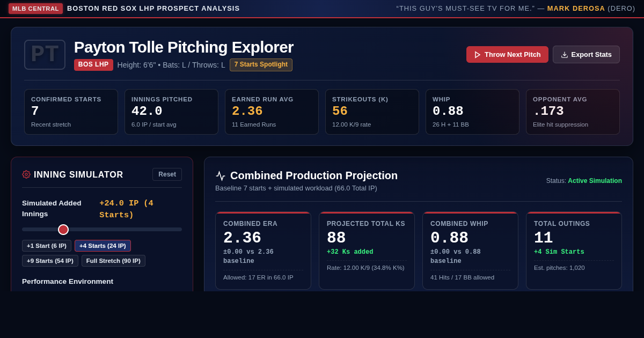
Task: Click the Projected Total Ks 88 value
Action: click(x=336, y=238)
